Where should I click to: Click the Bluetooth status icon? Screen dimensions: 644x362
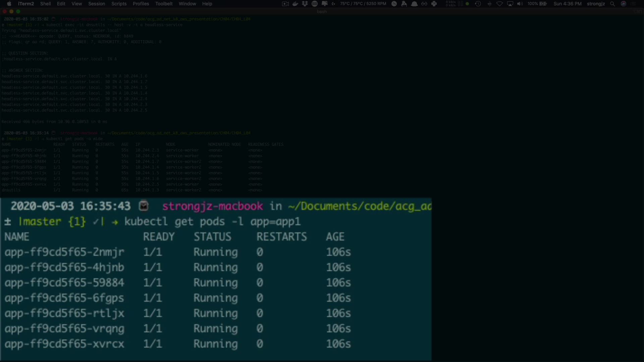(x=489, y=4)
